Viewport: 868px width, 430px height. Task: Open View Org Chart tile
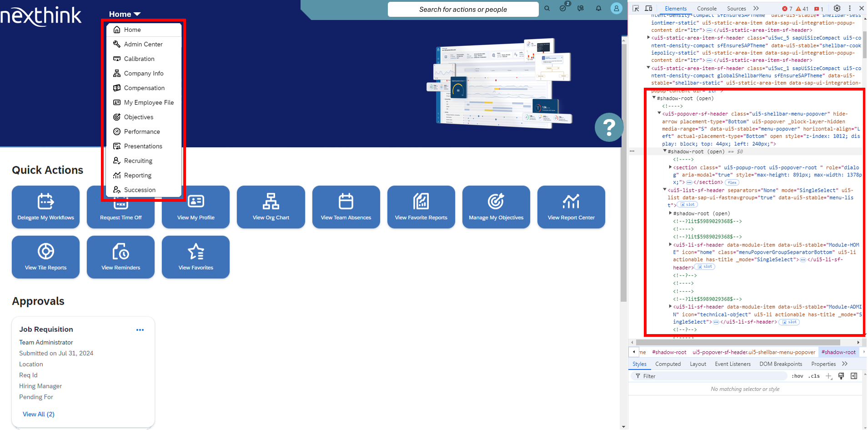(x=271, y=207)
